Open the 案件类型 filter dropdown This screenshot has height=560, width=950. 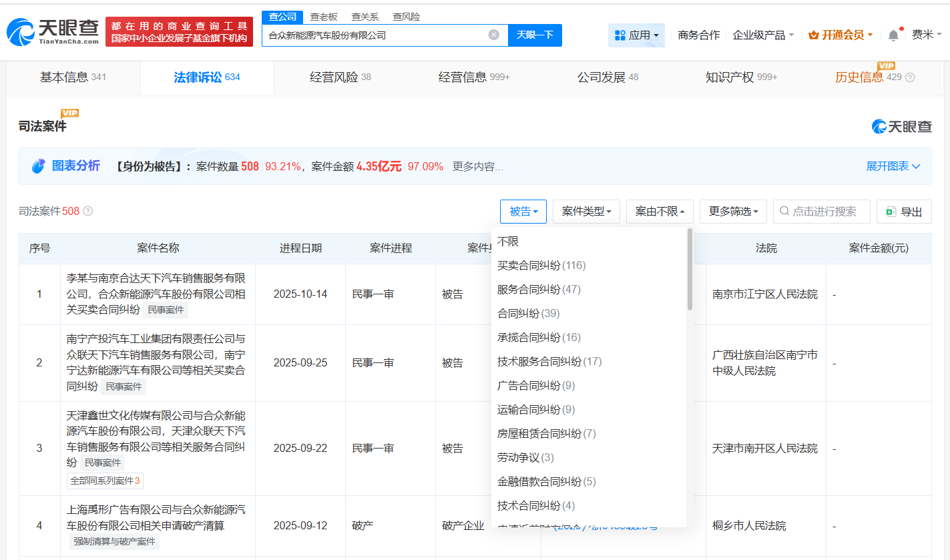(586, 211)
